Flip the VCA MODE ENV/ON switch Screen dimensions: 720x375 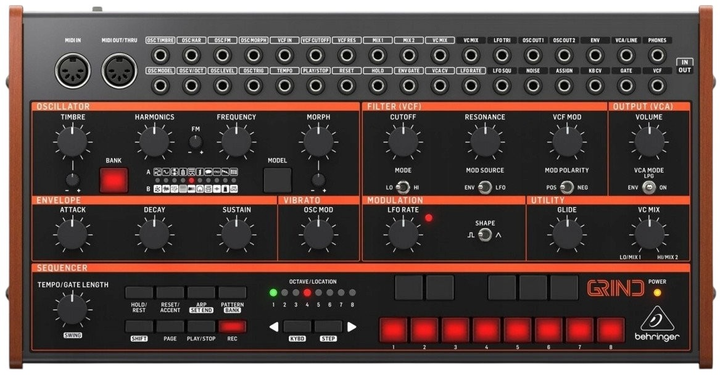(x=649, y=187)
